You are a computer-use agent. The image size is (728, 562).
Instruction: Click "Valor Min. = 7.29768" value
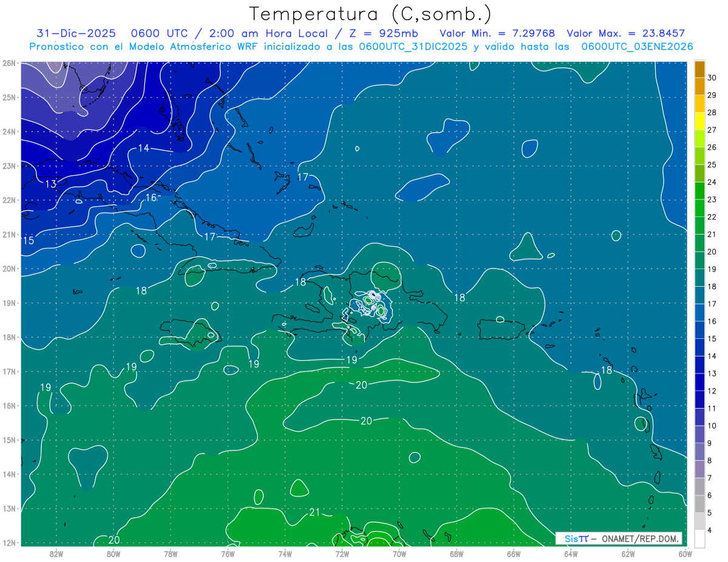point(497,34)
